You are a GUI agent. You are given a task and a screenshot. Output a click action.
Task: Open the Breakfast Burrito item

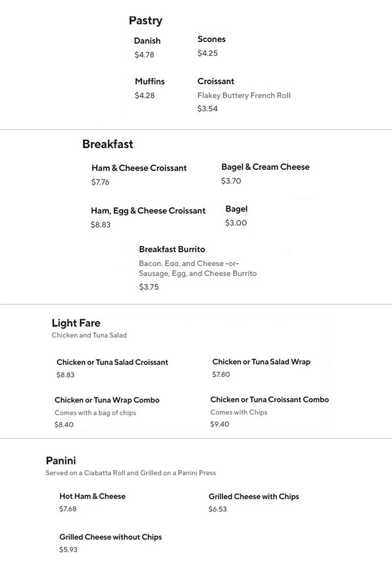(172, 249)
